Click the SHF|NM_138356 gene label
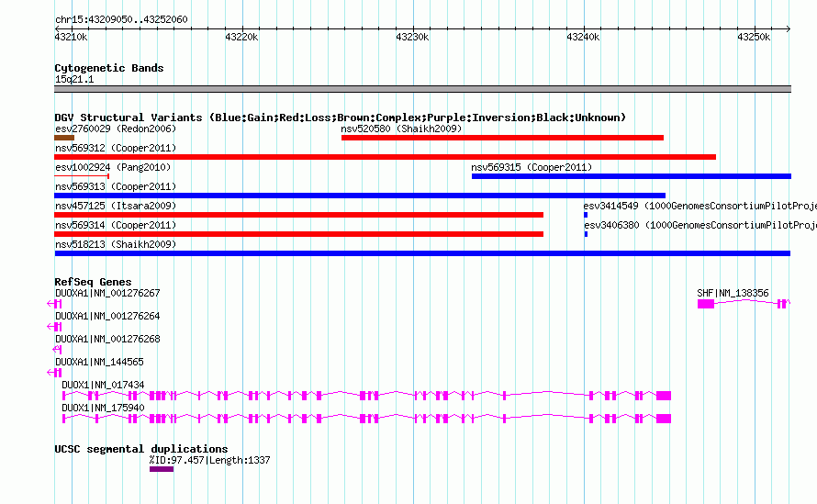 pyautogui.click(x=733, y=293)
